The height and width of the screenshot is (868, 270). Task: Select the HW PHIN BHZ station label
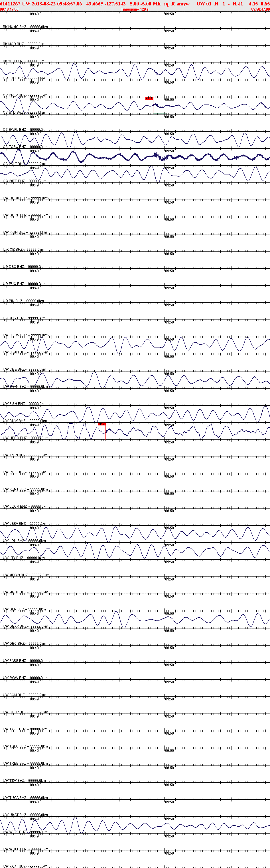click(x=25, y=232)
